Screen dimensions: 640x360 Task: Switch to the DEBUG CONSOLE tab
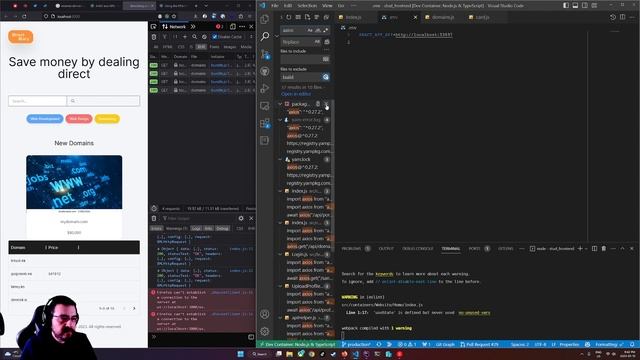(418, 248)
